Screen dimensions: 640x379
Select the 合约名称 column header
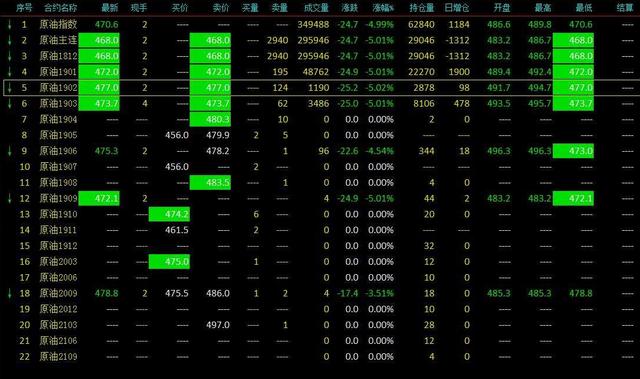(60, 8)
